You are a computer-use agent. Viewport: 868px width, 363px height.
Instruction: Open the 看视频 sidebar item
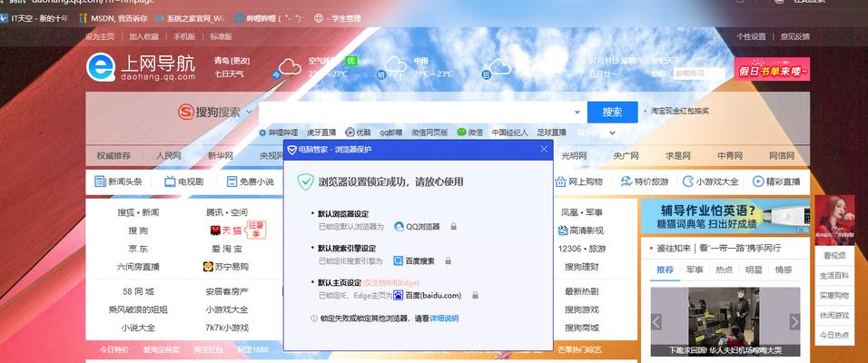(x=834, y=256)
